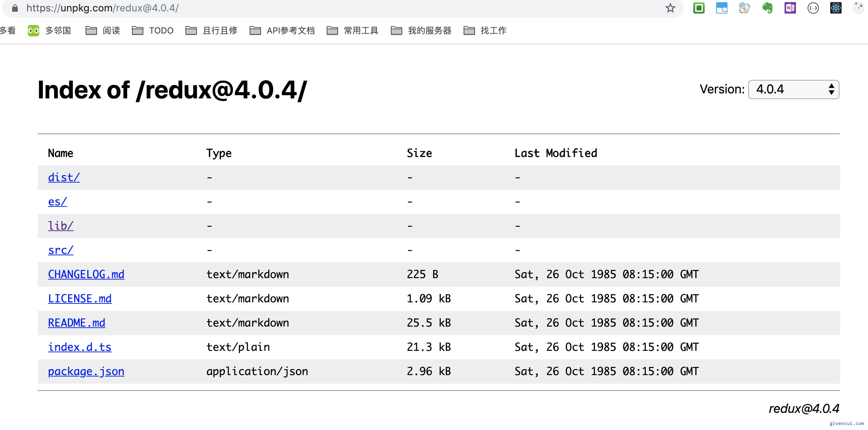The image size is (868, 430).
Task: Open the TODO bookmark folder
Action: tap(153, 31)
